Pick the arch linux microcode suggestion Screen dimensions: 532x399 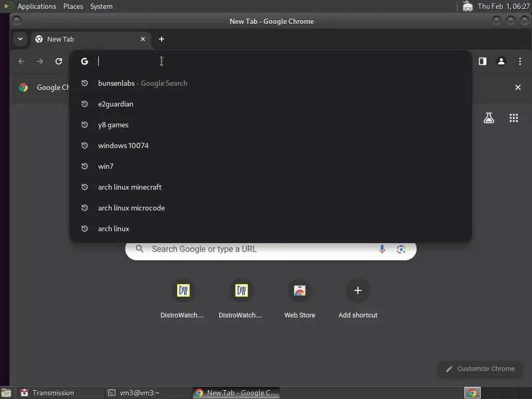click(x=270, y=208)
